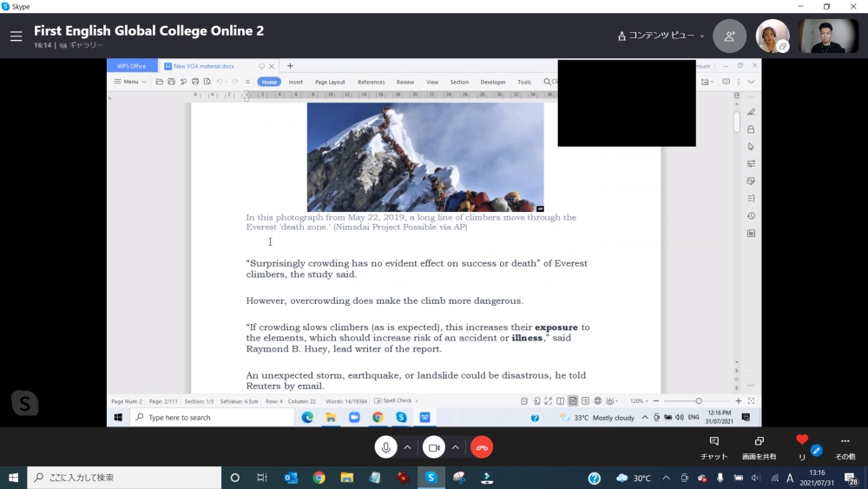Click the 画面を共有 share screen icon
Screen dimensions: 868x489
[759, 446]
